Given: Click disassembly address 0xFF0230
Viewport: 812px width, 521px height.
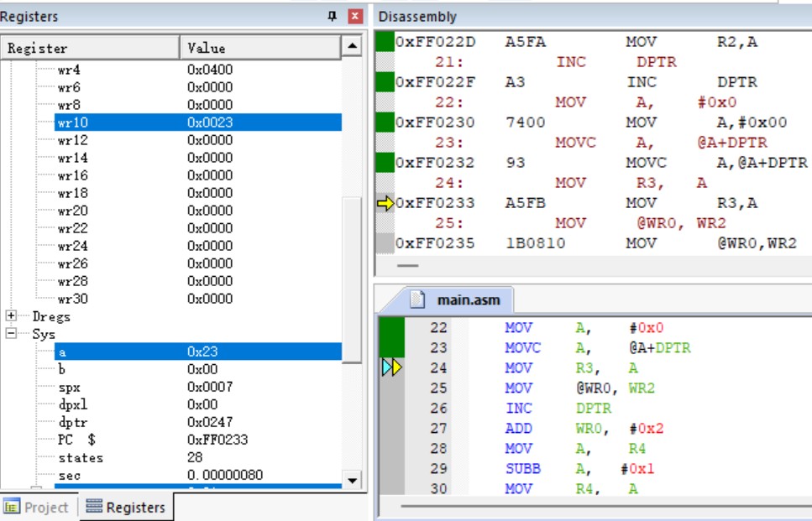Looking at the screenshot, I should [x=435, y=122].
